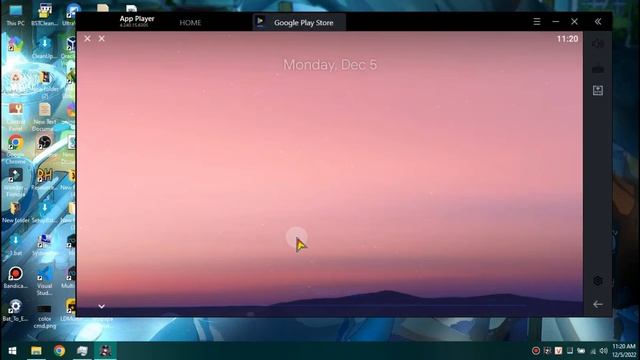The image size is (640, 360).
Task: Click the Monday, Dec 5 date text
Action: point(330,65)
